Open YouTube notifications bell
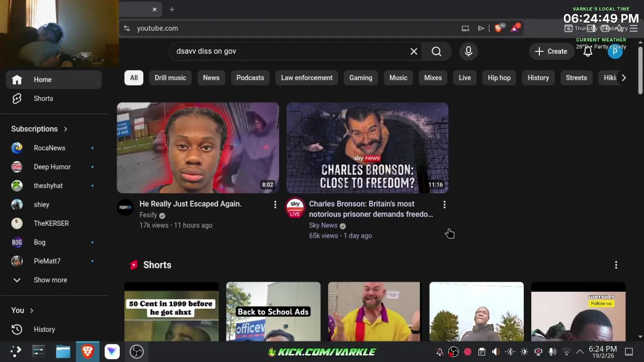Screen dimensions: 644x362 (588, 51)
